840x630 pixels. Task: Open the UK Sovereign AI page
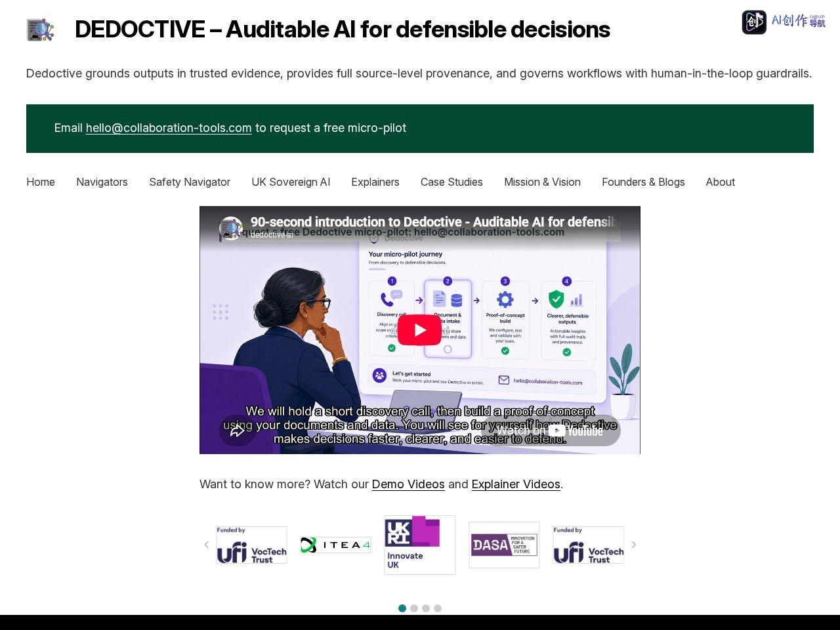click(291, 182)
